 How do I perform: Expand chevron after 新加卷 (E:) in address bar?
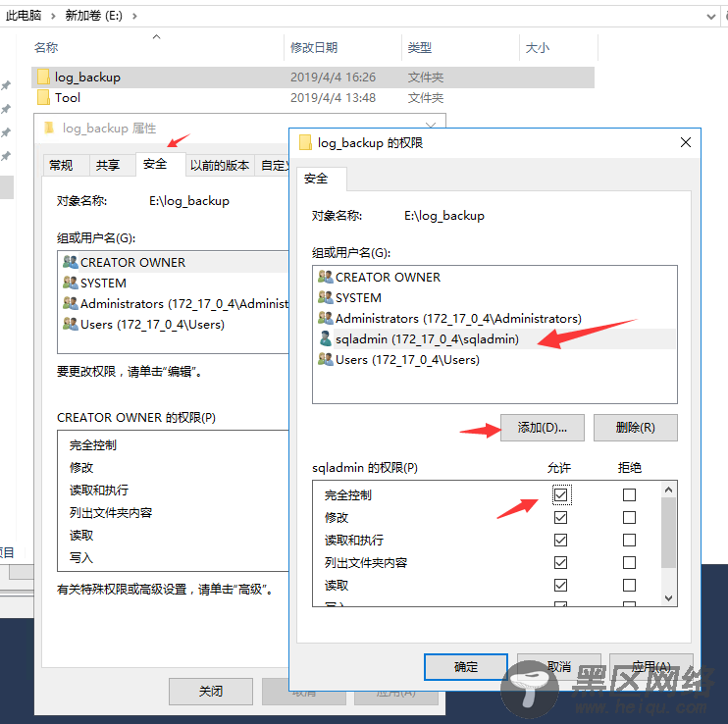pos(134,17)
